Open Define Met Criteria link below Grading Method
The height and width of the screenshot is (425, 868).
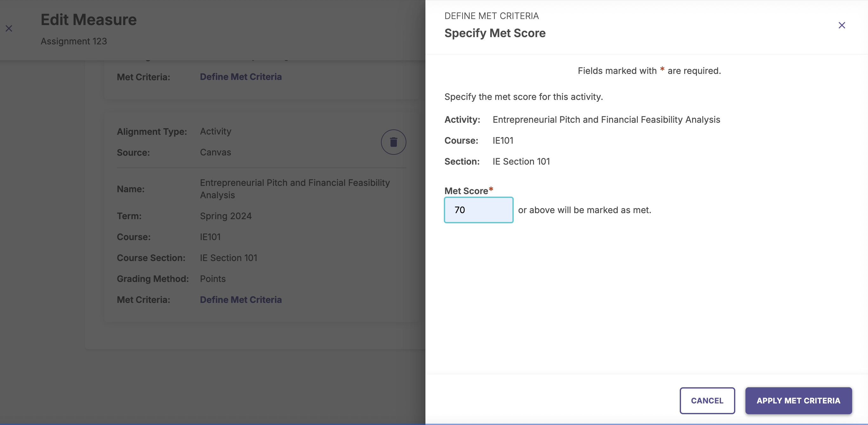coord(241,299)
